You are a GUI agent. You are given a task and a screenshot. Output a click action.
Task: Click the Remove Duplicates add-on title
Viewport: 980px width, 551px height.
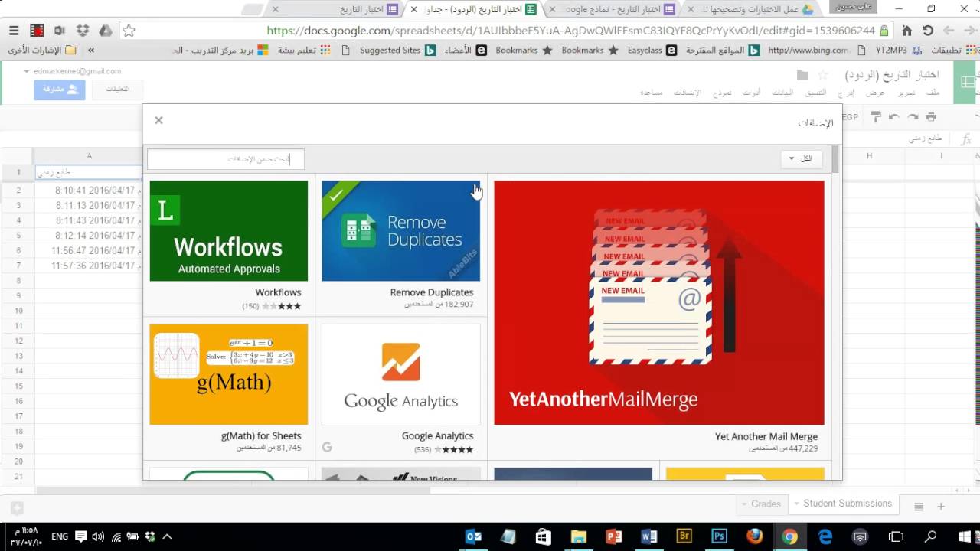click(x=432, y=292)
